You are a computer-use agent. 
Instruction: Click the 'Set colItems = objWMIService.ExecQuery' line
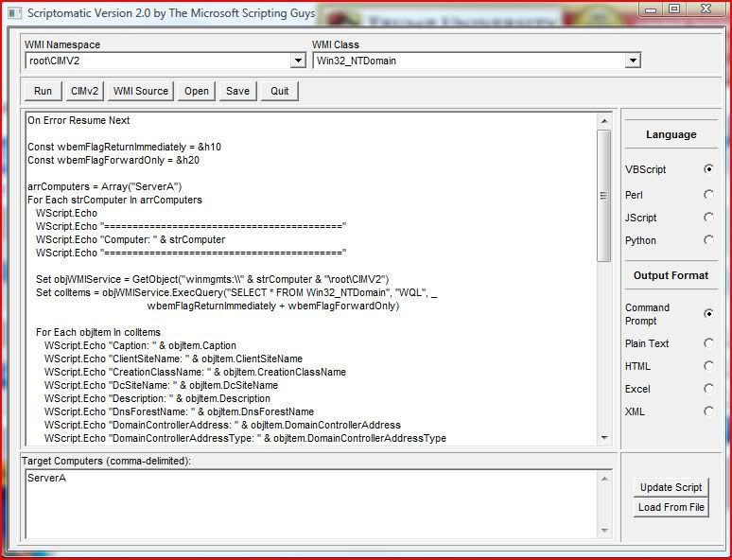tap(236, 293)
